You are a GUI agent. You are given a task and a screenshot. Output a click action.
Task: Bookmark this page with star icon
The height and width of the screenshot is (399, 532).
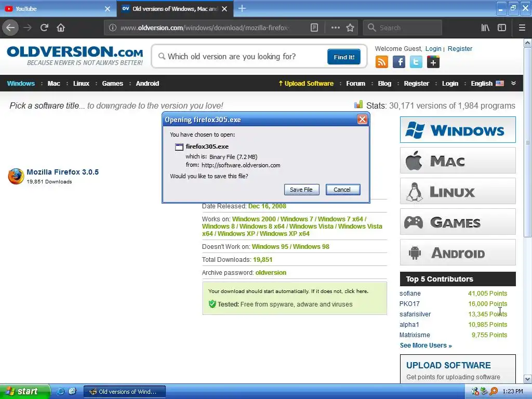click(x=350, y=28)
